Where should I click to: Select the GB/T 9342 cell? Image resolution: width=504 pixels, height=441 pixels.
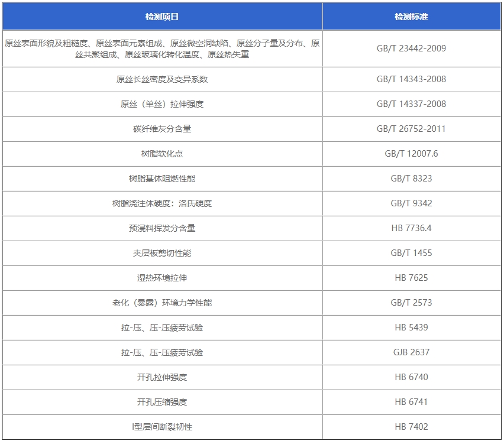412,203
